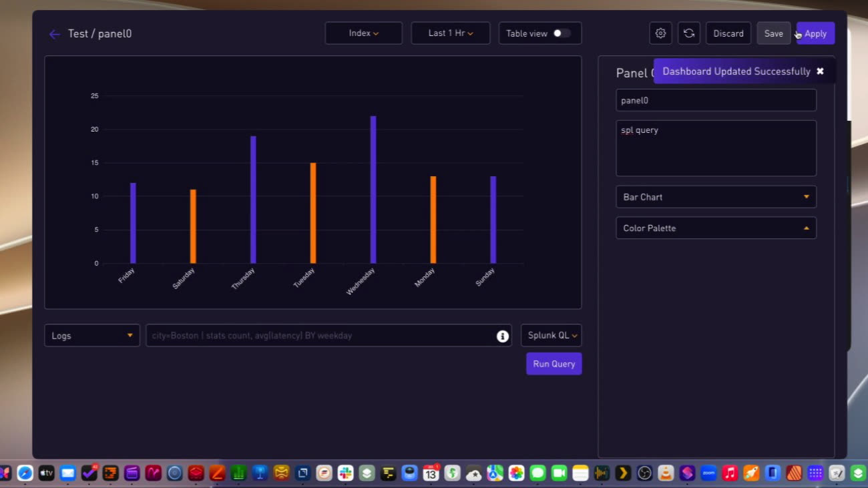Open the green Numbers chart icon in dock
Screen dimensions: 868x488
[238, 473]
